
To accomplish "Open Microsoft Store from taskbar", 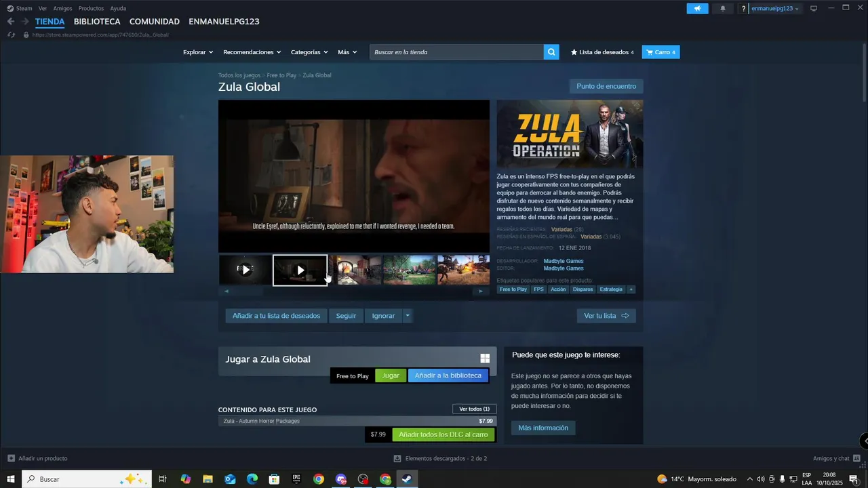I will pos(274,479).
